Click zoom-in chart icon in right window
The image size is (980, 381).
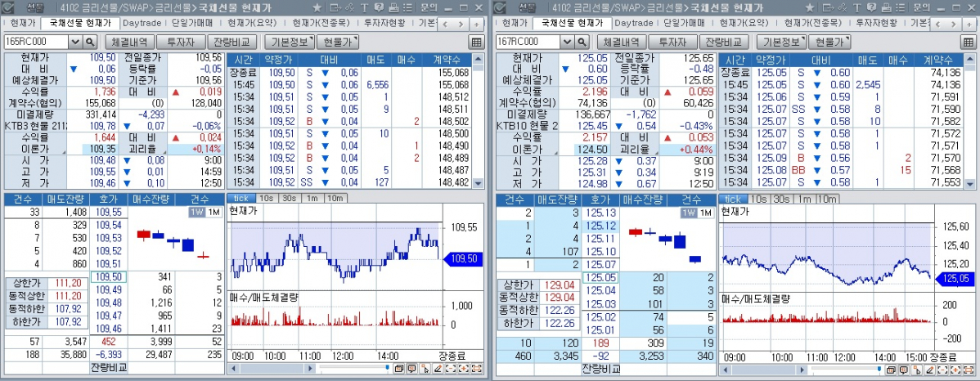955,370
